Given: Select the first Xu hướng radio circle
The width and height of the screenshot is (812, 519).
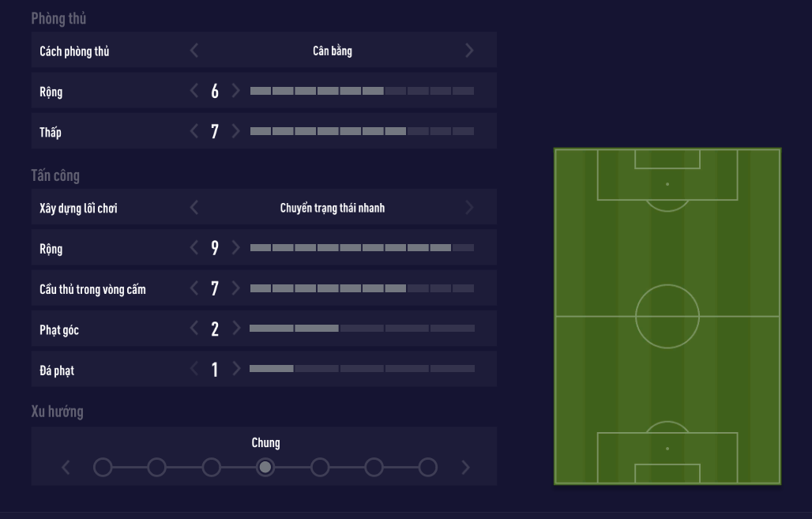Looking at the screenshot, I should tap(103, 467).
